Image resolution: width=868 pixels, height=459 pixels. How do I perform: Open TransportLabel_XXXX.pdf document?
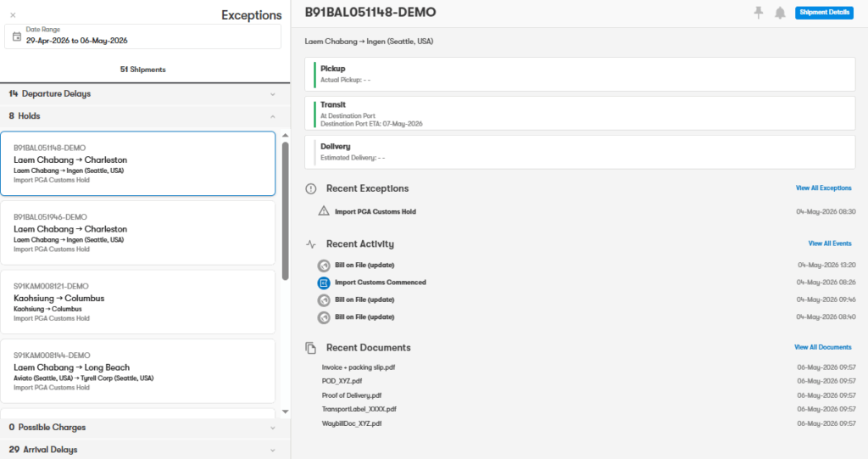pyautogui.click(x=359, y=409)
